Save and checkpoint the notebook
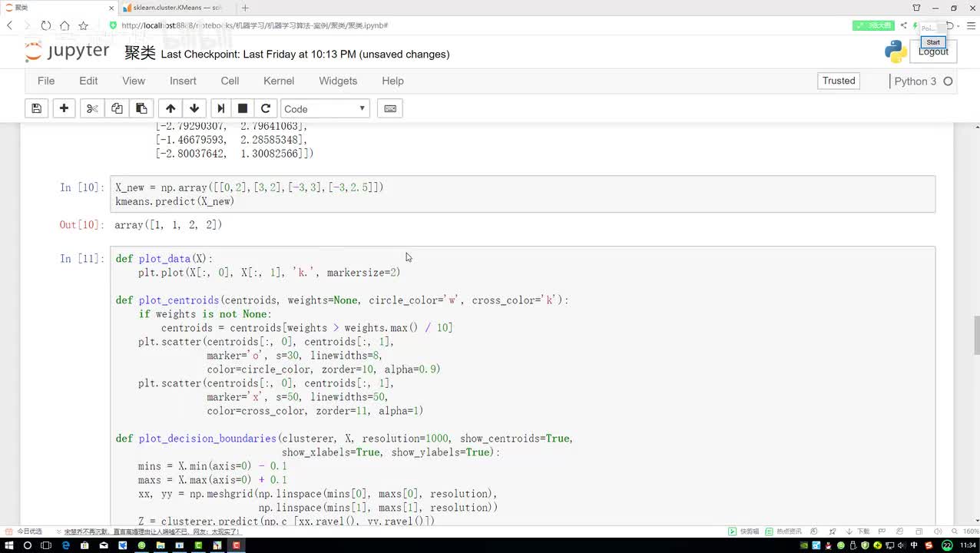The width and height of the screenshot is (980, 553). click(36, 108)
